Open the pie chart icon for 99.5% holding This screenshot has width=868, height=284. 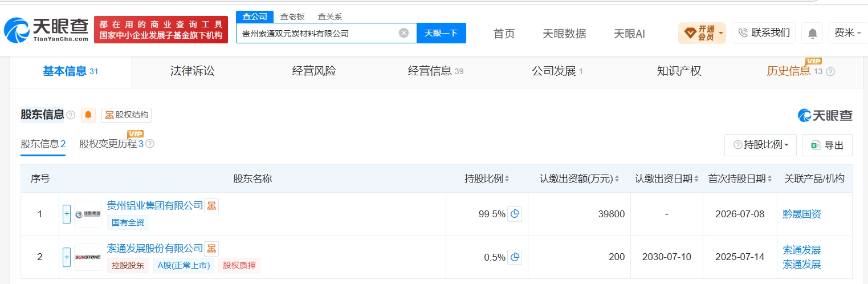tap(515, 214)
